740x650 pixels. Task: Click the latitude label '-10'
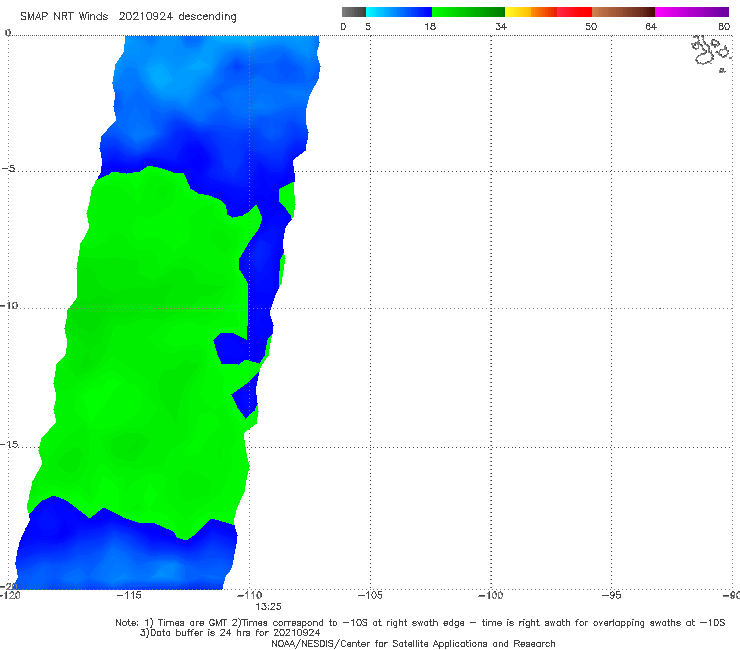pos(9,305)
